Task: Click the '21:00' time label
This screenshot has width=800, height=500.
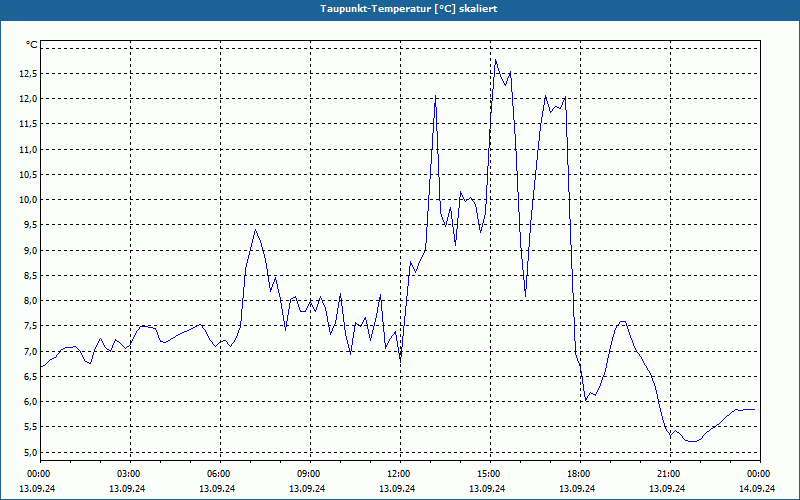Action: (670, 474)
